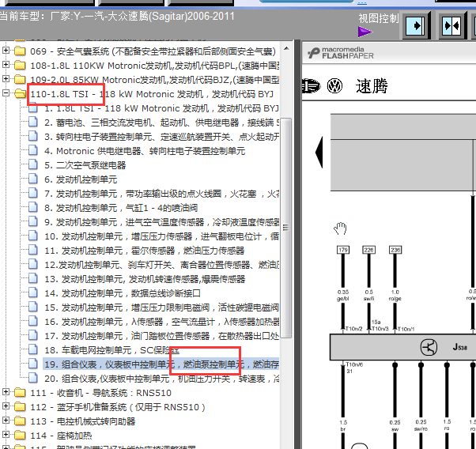Select 112 - 蓝牙手机准备系统 folder label
This screenshot has width=476, height=449.
click(x=118, y=407)
